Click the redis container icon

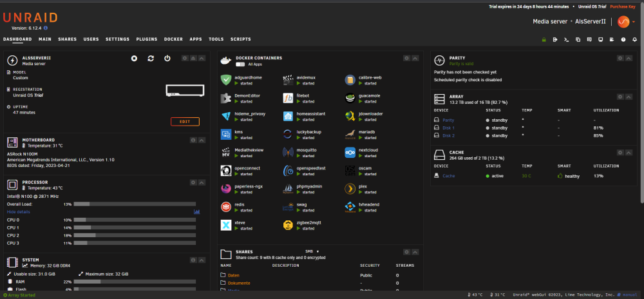pos(226,207)
